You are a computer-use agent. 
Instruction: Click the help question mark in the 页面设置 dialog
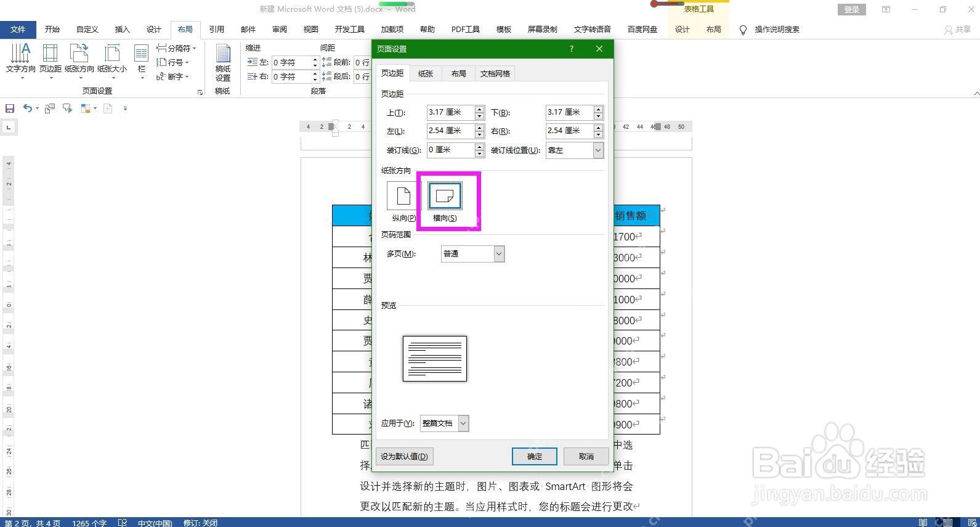coord(571,49)
